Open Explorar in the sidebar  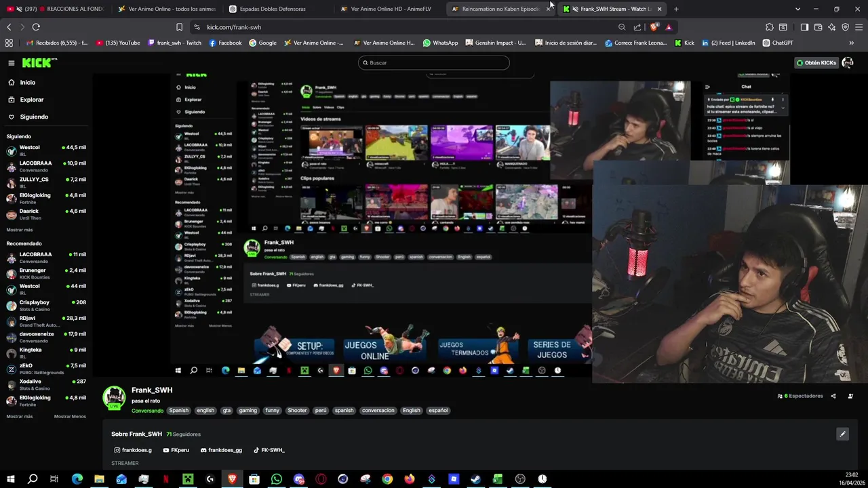[x=31, y=100]
